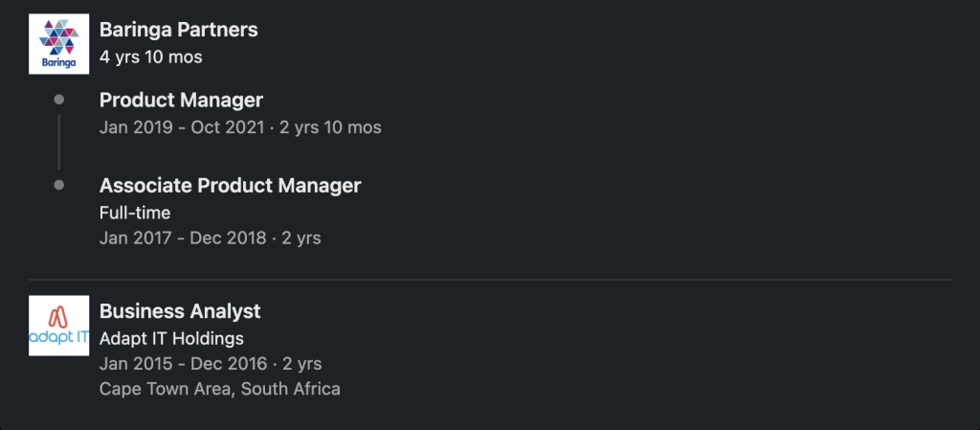Viewport: 980px width, 430px height.
Task: Click the Full-time employment type label
Action: pos(135,214)
